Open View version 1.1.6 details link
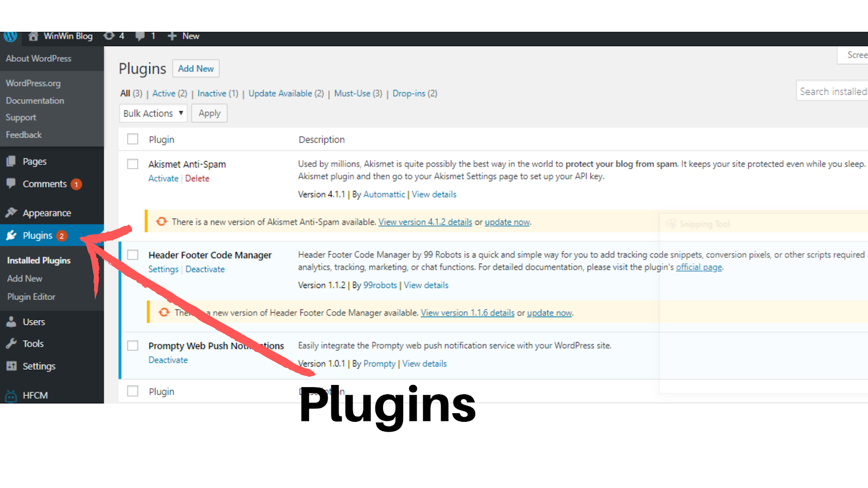This screenshot has height=488, width=868. point(468,313)
